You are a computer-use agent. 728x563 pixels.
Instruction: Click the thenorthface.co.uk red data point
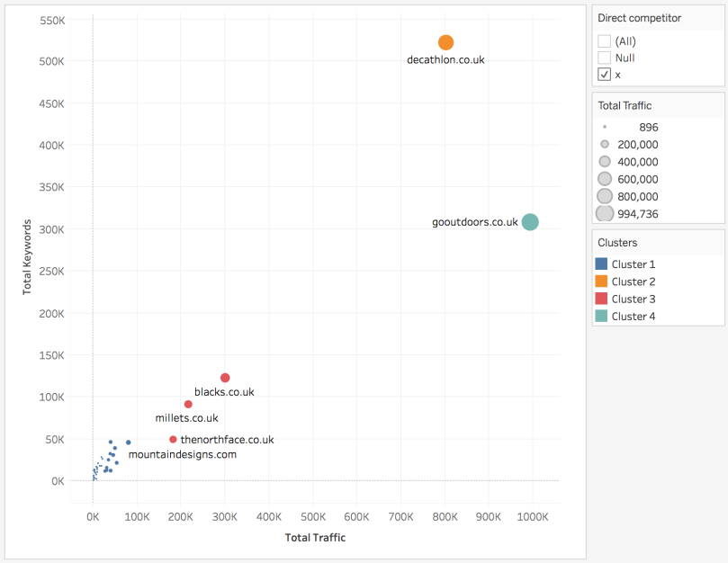173,439
